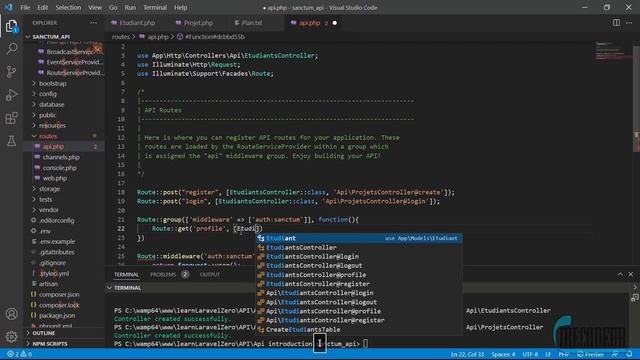The image size is (640, 360).
Task: Open package.json in the explorer
Action: pos(64,316)
